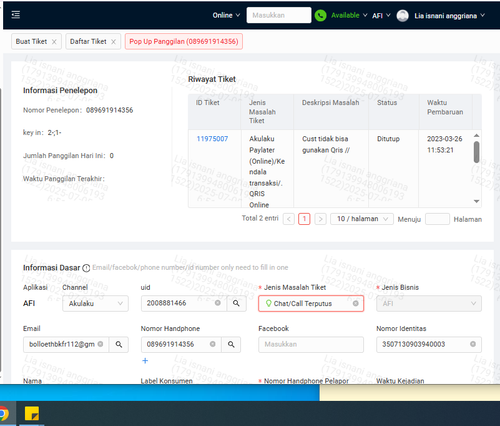
Task: Open Sticky Notes from the taskbar
Action: coord(32,414)
